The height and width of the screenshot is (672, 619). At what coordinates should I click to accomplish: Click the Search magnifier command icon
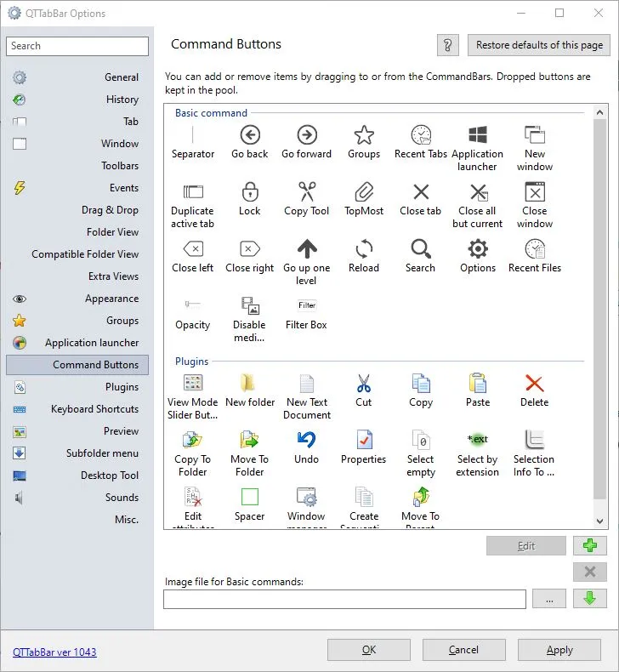pos(421,249)
